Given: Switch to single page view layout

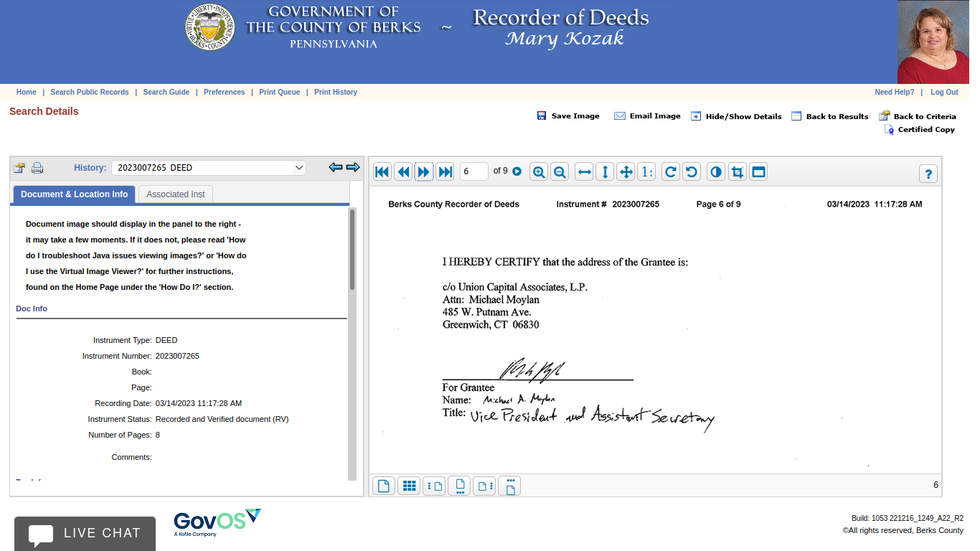Looking at the screenshot, I should point(384,486).
